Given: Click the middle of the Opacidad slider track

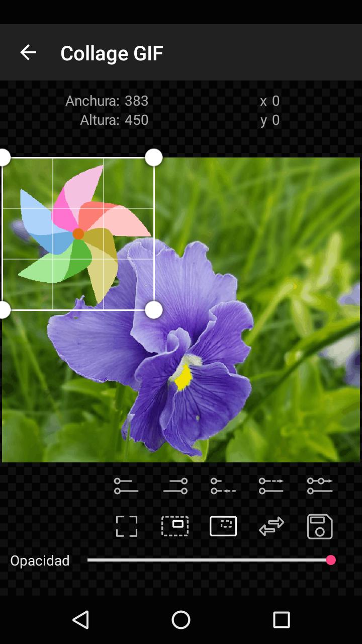Looking at the screenshot, I should click(209, 560).
